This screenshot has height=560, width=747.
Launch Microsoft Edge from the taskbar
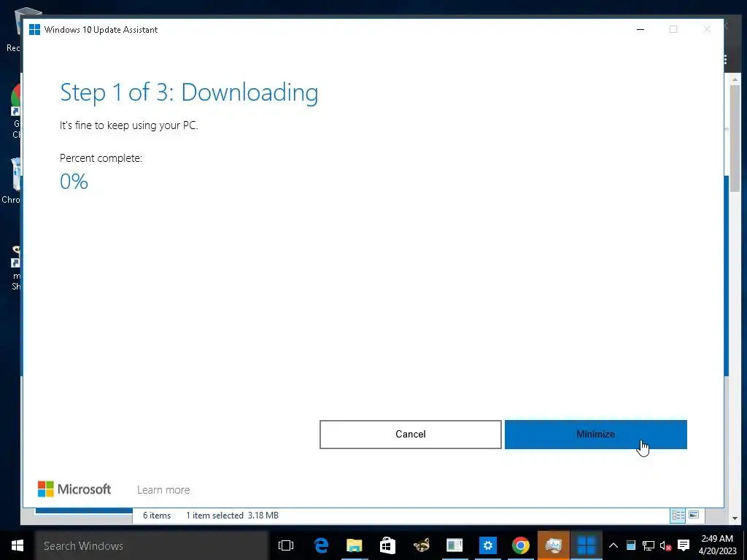[321, 545]
